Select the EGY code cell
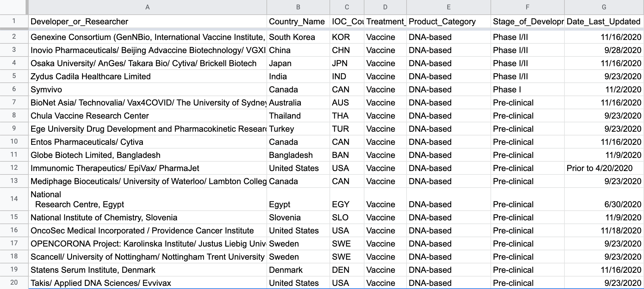This screenshot has height=289, width=644. tap(341, 204)
